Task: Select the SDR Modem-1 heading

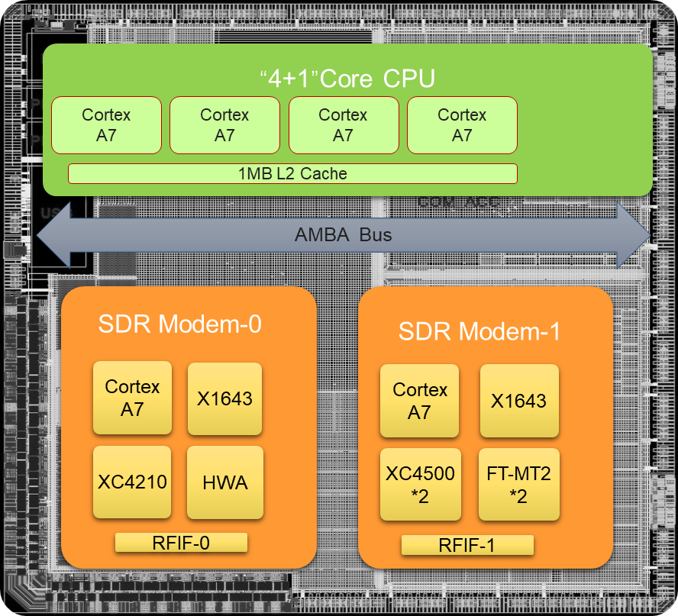Action: tap(479, 332)
